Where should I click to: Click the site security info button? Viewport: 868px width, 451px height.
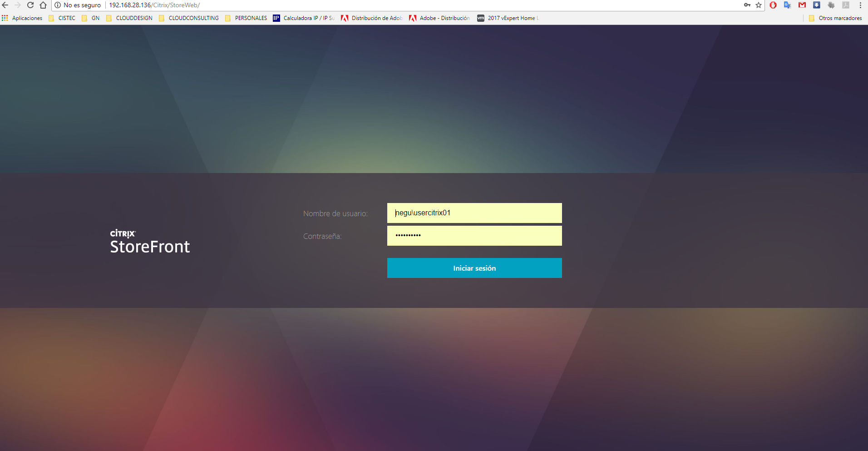tap(58, 5)
